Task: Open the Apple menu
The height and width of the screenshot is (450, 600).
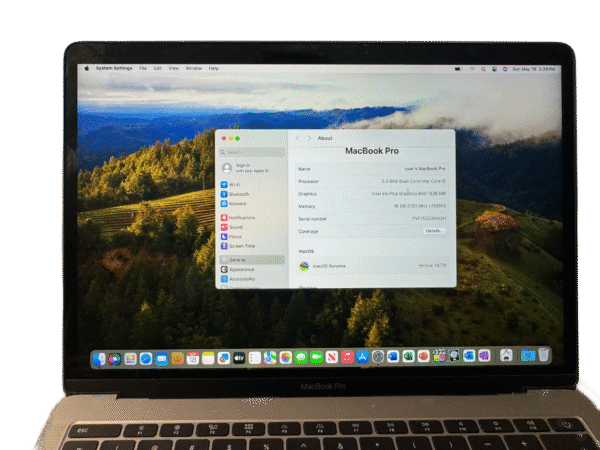Action: coord(86,68)
